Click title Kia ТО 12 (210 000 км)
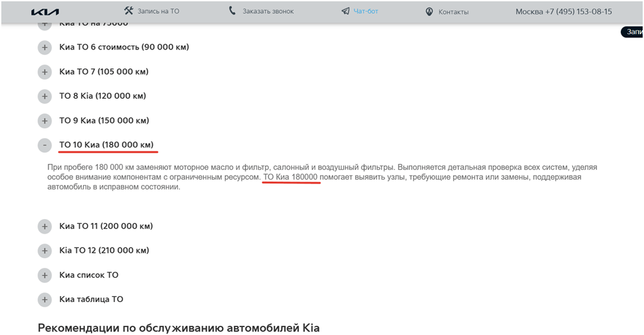Screen dimensions: 644x335 pos(104,250)
